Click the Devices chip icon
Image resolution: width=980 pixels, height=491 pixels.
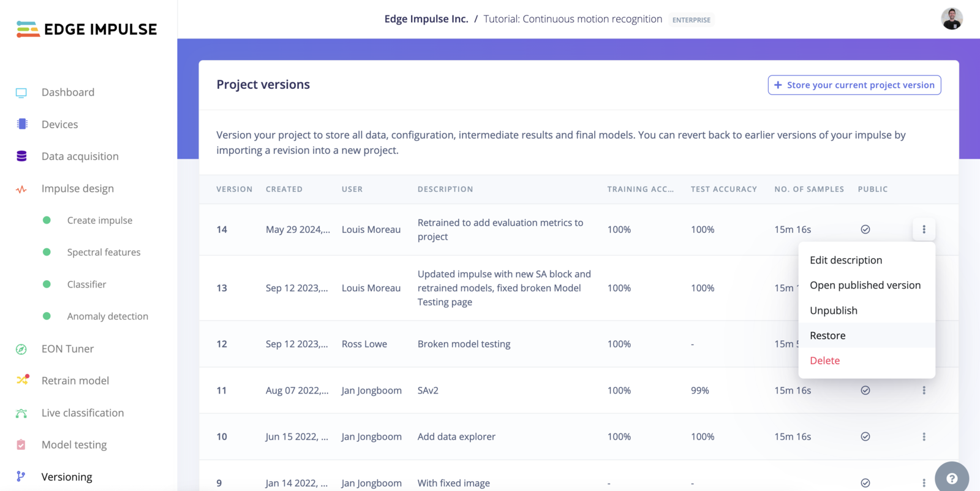[x=22, y=124]
